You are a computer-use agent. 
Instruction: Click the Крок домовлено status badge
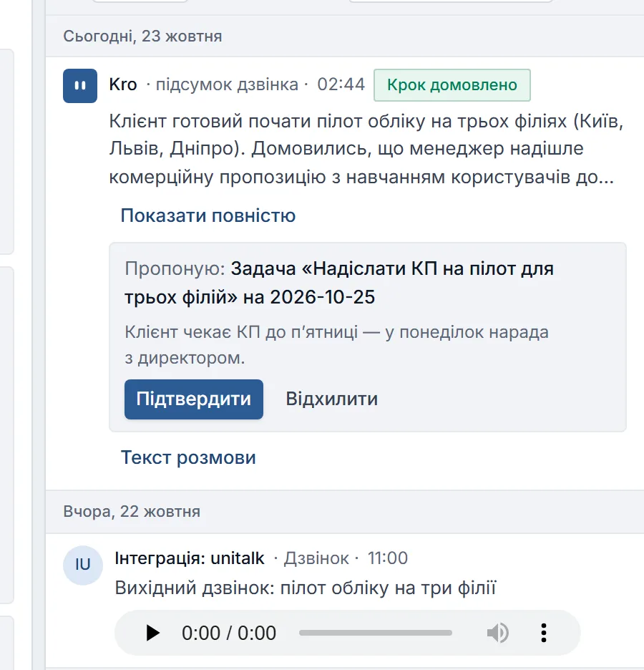(452, 85)
